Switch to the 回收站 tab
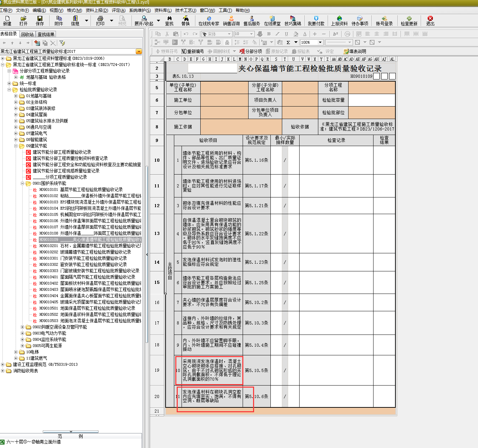This screenshot has width=478, height=448. 27,34
